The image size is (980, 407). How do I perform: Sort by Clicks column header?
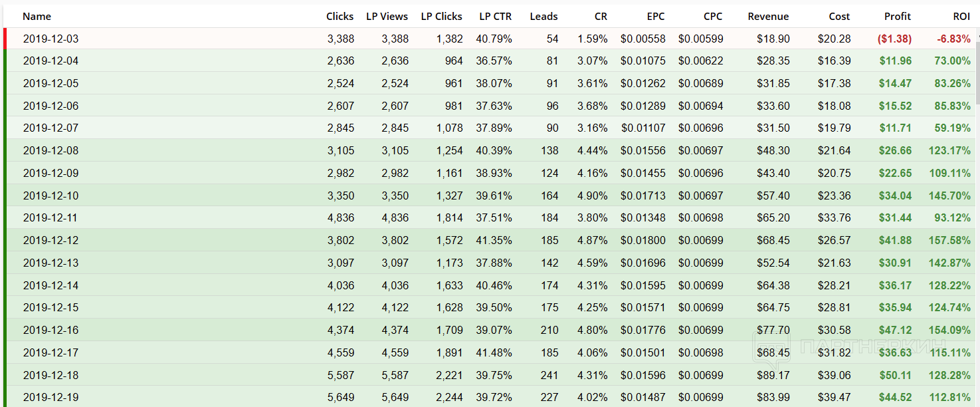(x=340, y=17)
